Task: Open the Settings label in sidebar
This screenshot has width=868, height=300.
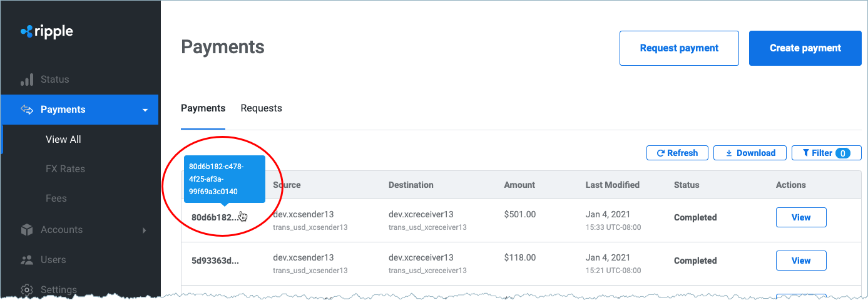Action: click(59, 290)
